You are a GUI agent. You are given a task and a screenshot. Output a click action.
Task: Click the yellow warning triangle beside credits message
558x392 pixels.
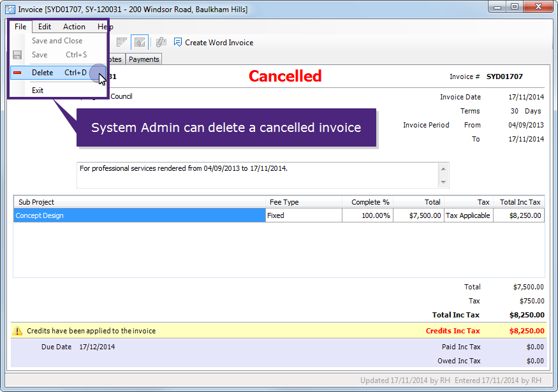click(16, 330)
